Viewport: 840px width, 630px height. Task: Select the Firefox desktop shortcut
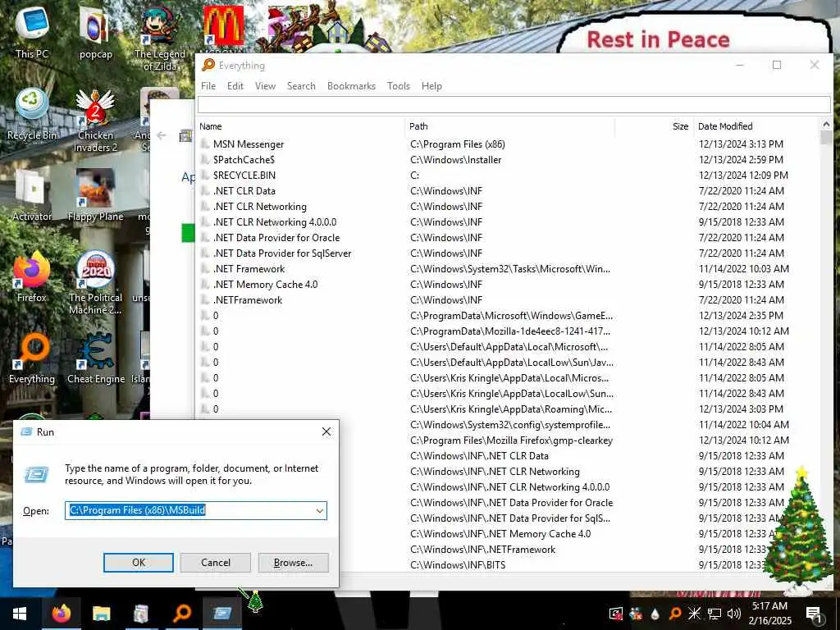[32, 276]
